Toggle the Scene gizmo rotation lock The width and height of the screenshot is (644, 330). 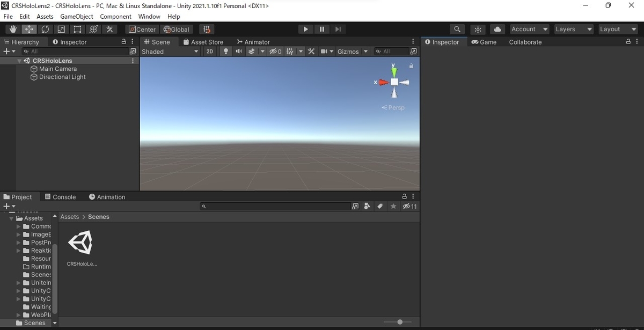tap(411, 66)
